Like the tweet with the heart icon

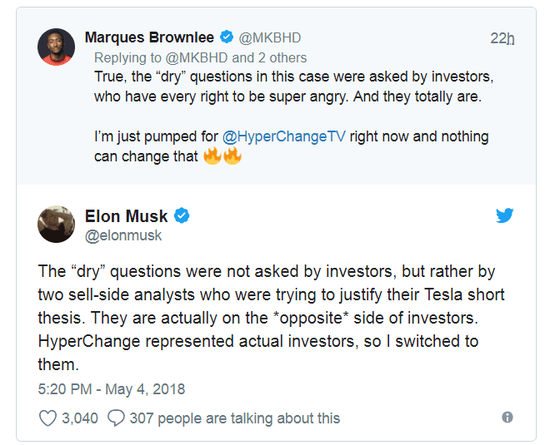coord(48,418)
